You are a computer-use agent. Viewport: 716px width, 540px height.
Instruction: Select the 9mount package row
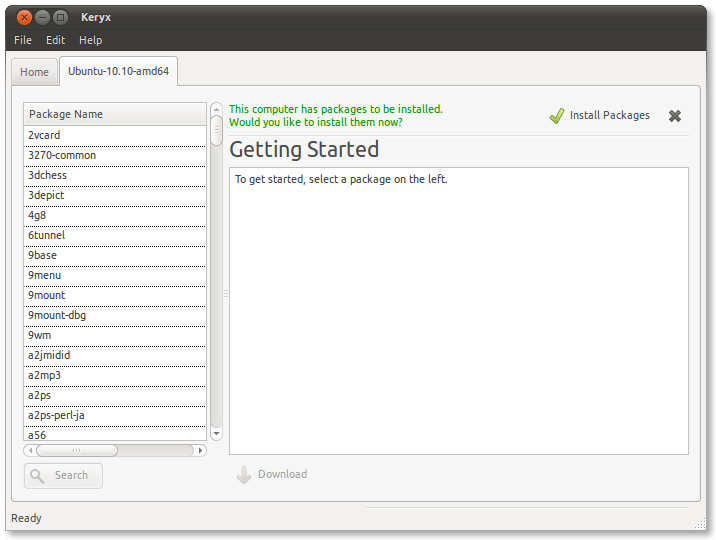115,296
